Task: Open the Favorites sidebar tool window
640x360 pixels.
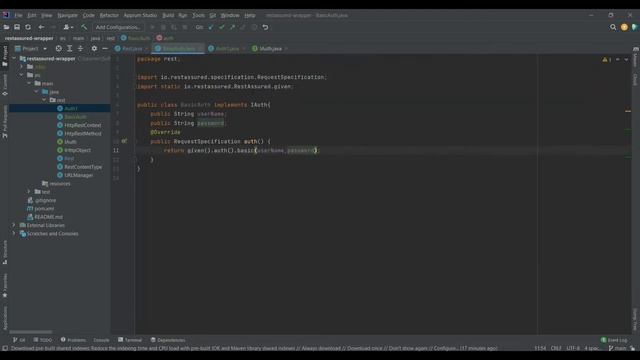Action: [5, 285]
